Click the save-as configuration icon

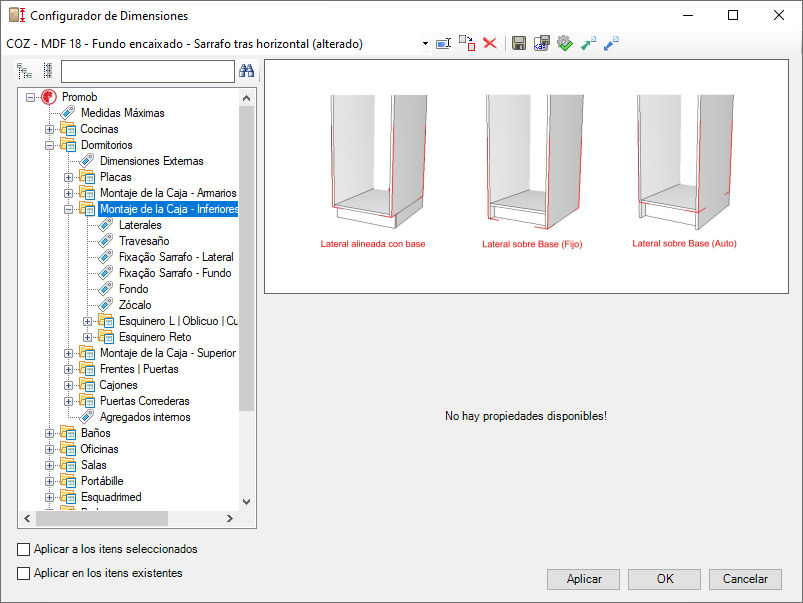(x=542, y=43)
